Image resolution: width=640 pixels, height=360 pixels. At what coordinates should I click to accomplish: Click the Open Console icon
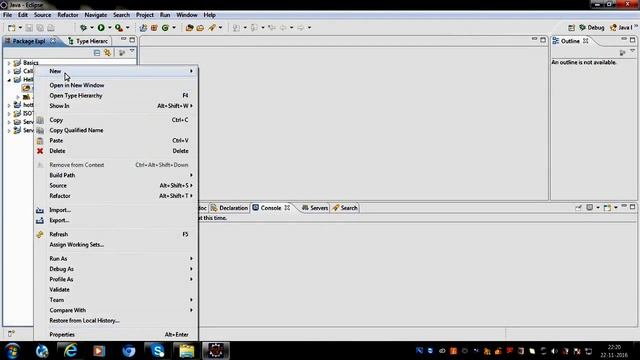click(607, 208)
